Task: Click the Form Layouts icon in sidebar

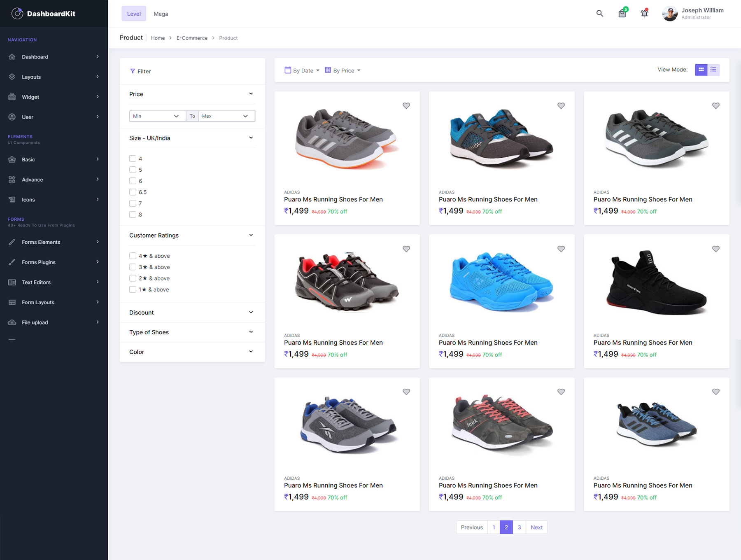Action: coord(12,302)
